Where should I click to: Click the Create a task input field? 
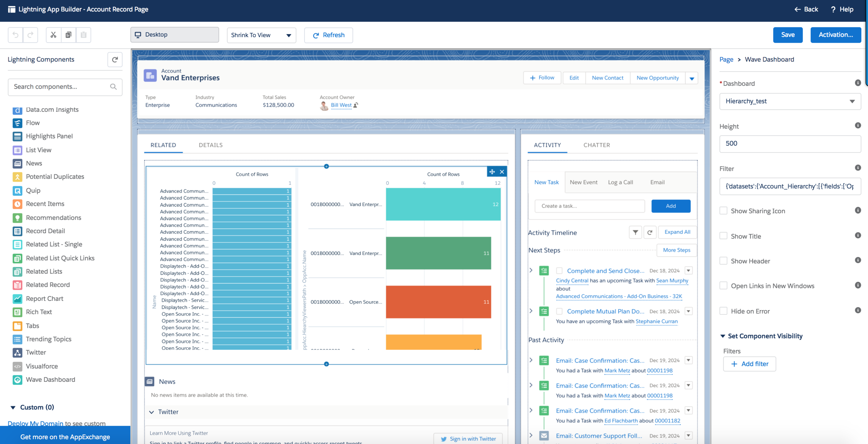pyautogui.click(x=590, y=206)
